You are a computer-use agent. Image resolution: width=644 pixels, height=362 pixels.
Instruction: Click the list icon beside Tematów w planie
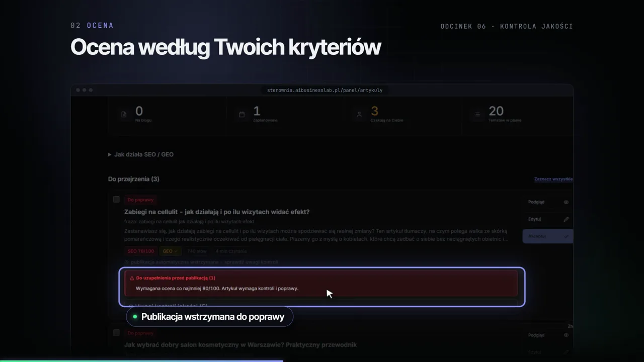tap(477, 115)
